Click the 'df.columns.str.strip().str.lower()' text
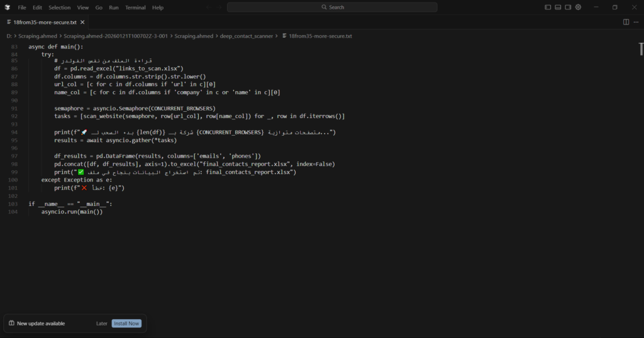This screenshot has height=338, width=644. point(151,77)
